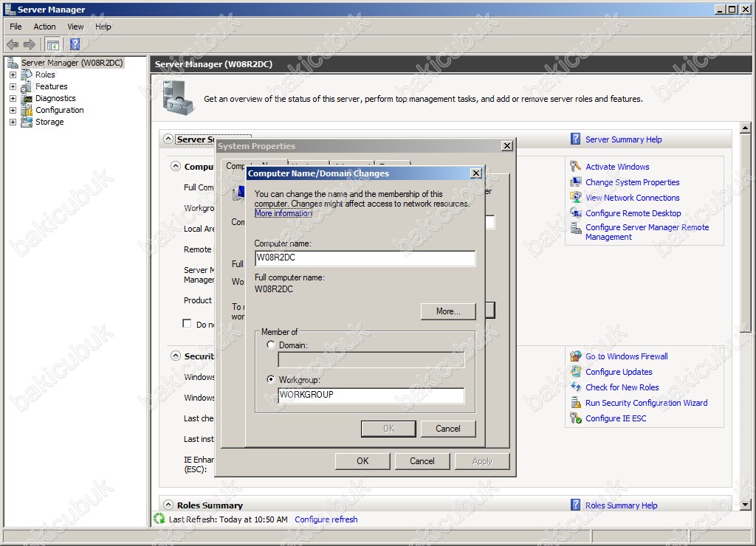
Task: Click the Server Summary Help question icon
Action: (575, 139)
